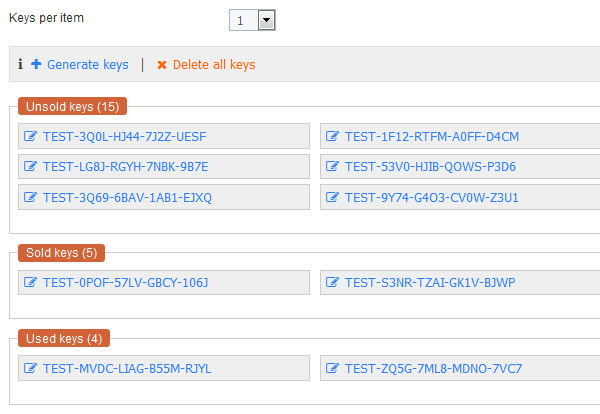Select key TEST-LG8J-RGYH-7NBK-9B7E
Image resolution: width=600 pixels, height=414 pixels.
pos(126,167)
